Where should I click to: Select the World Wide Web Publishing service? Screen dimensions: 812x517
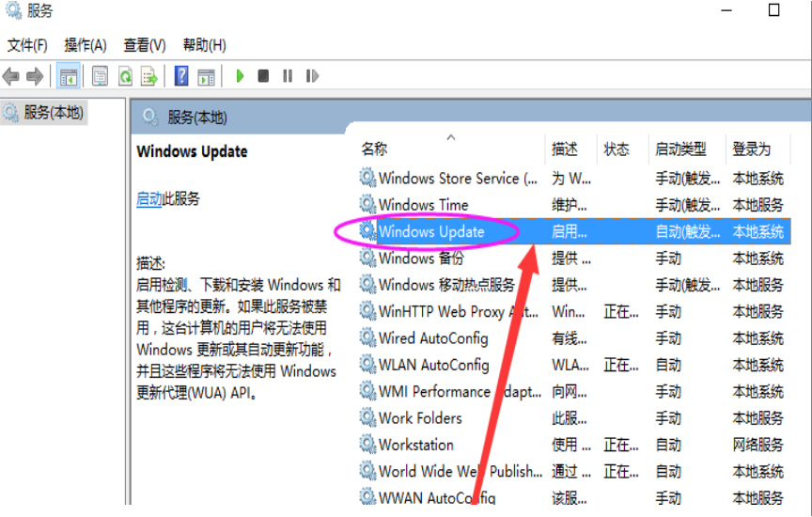point(574,472)
